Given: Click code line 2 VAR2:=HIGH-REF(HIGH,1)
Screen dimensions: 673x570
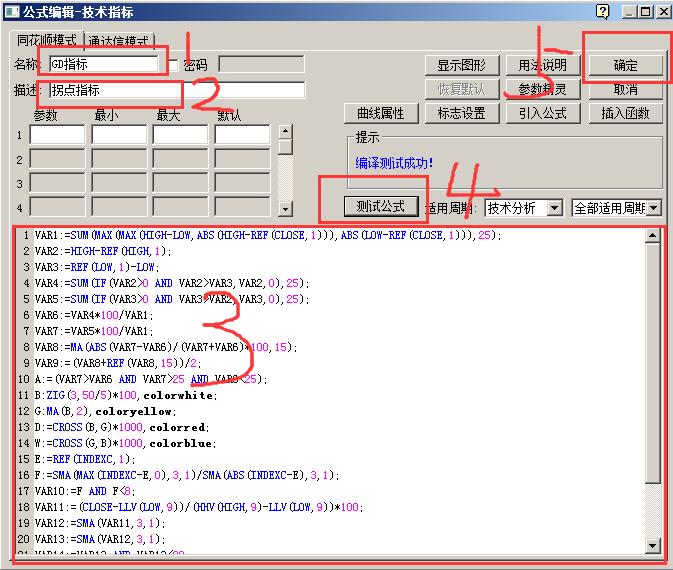Looking at the screenshot, I should pyautogui.click(x=103, y=251).
